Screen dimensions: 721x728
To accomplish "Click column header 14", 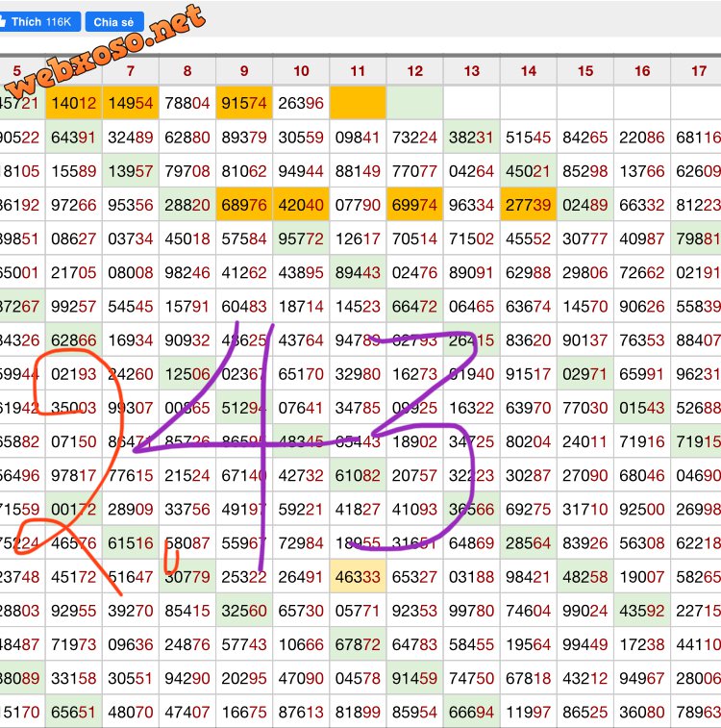I will 529,71.
